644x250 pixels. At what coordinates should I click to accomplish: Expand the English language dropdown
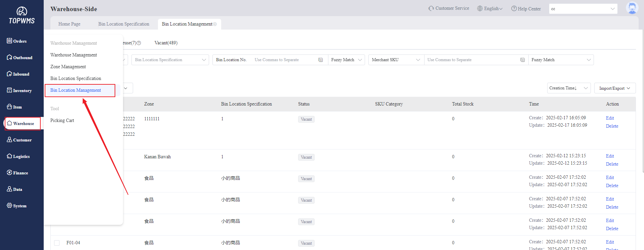tap(490, 9)
